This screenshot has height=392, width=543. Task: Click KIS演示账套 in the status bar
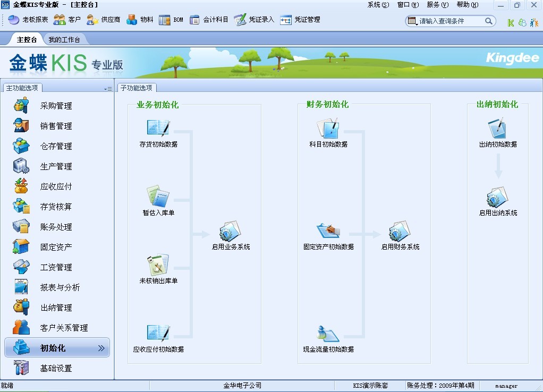click(370, 386)
